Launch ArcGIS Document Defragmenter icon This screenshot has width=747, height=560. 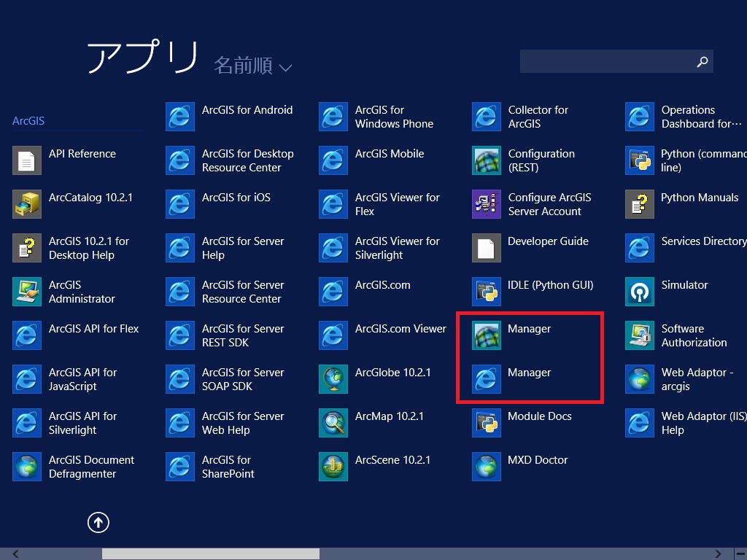point(27,467)
